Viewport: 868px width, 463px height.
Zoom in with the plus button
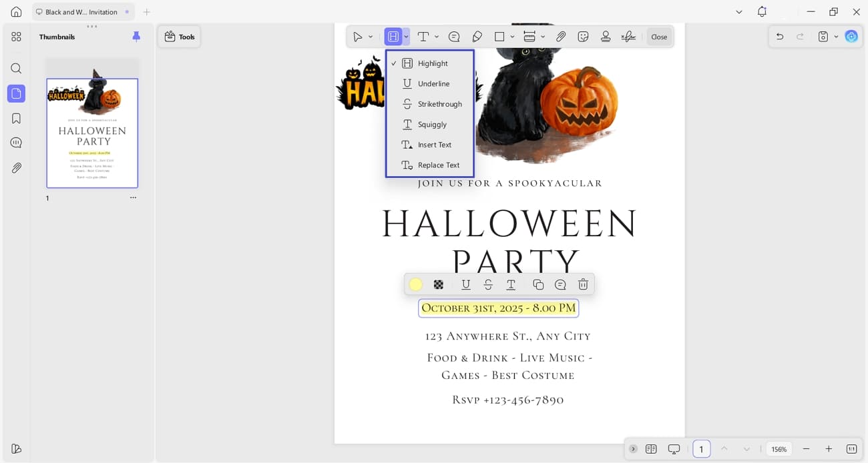829,449
